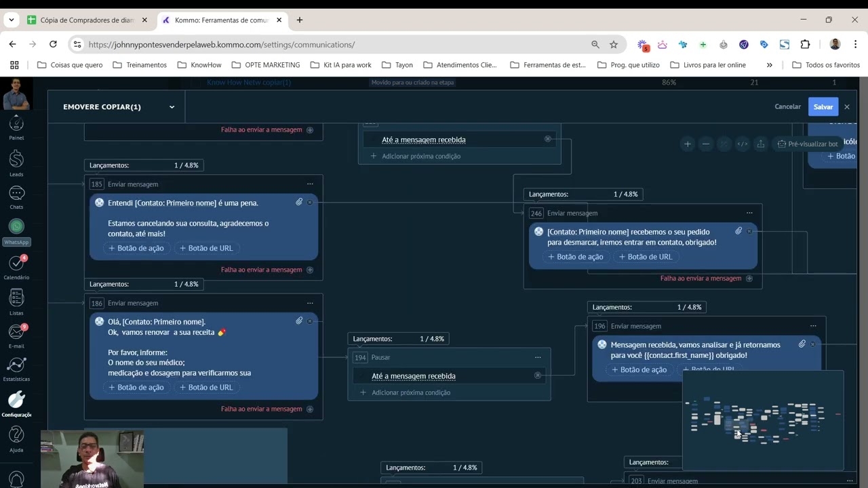Open options menu of step 185
The image size is (868, 488).
tap(310, 184)
